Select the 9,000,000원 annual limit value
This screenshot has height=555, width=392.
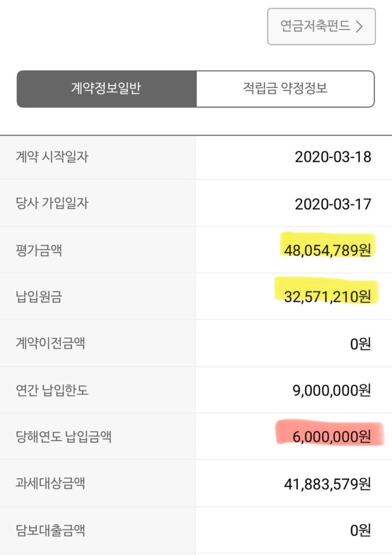tap(331, 390)
